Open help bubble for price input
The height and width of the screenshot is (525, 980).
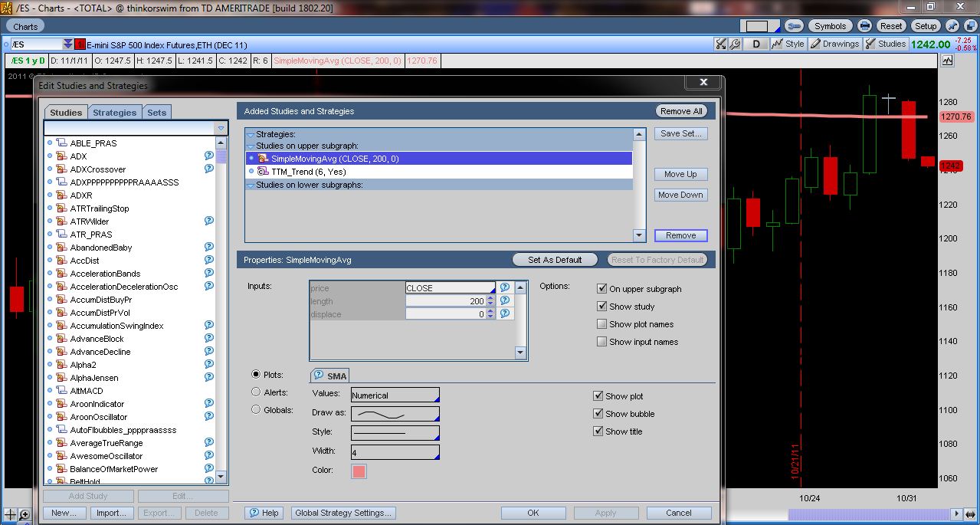(x=504, y=287)
